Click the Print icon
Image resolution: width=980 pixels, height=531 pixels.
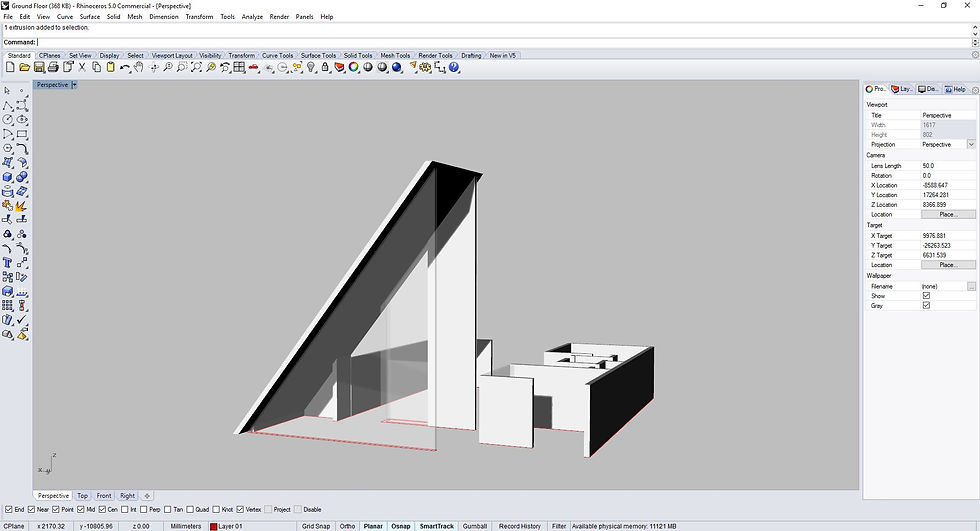[x=53, y=67]
